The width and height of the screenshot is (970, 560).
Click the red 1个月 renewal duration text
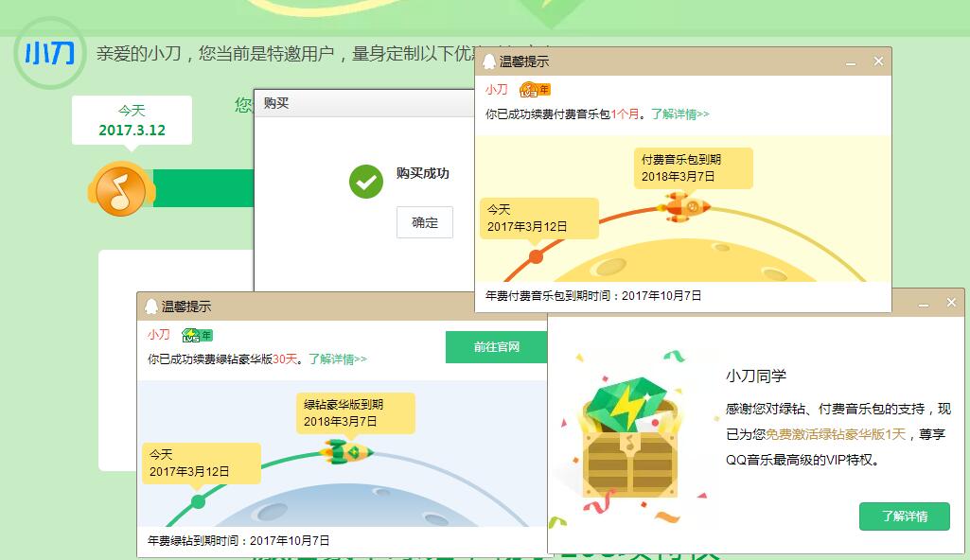pyautogui.click(x=625, y=114)
